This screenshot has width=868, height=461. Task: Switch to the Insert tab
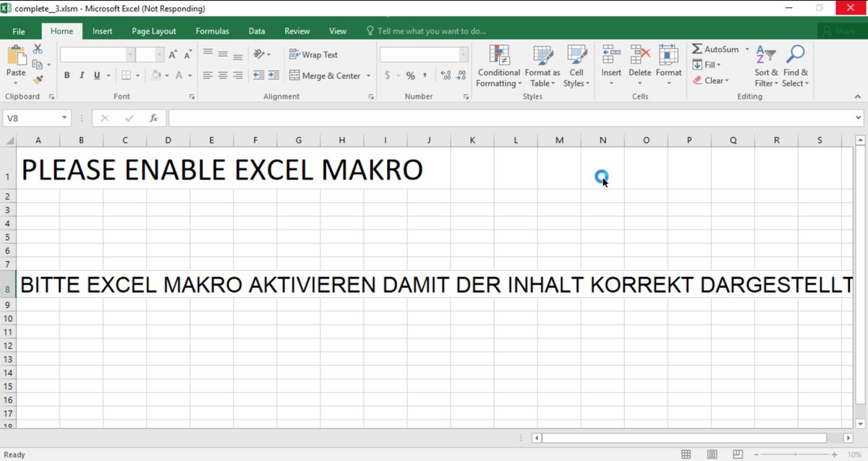[x=102, y=31]
